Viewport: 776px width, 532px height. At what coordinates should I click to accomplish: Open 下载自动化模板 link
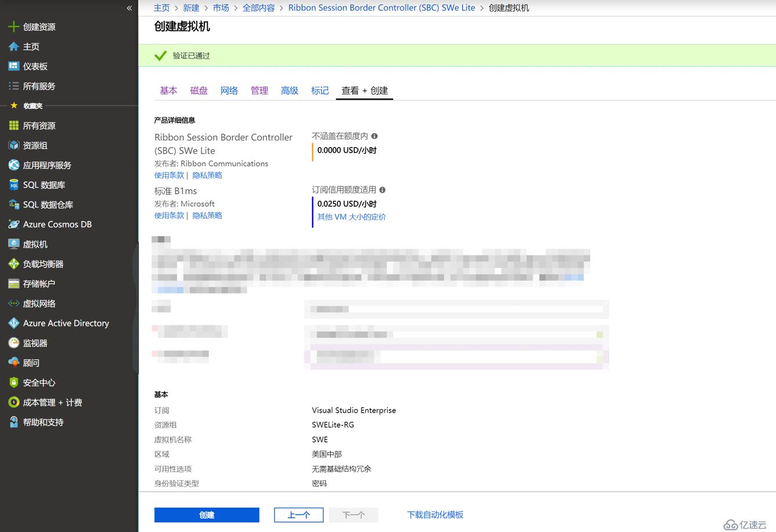(x=435, y=515)
